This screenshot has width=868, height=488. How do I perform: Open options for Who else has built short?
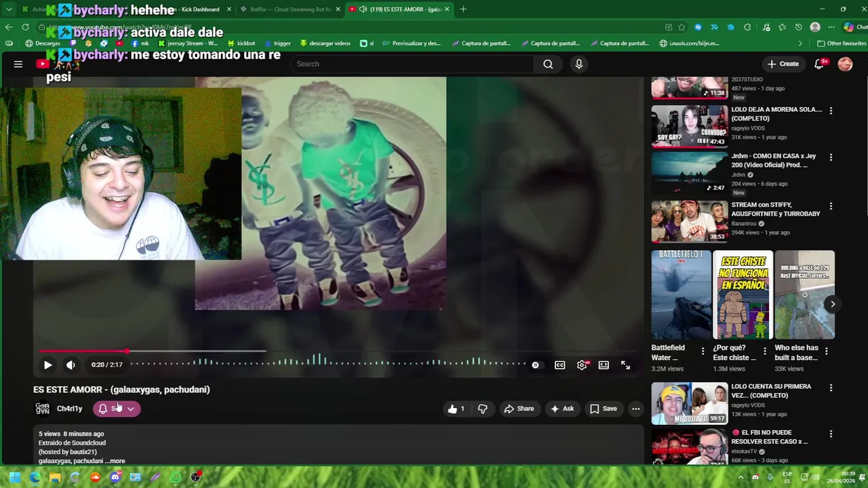pos(826,351)
